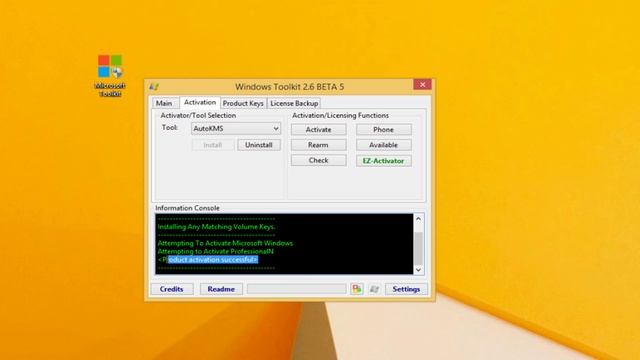This screenshot has width=640, height=360.
Task: Click the Information Console scrollbar thumb
Action: tap(418, 248)
